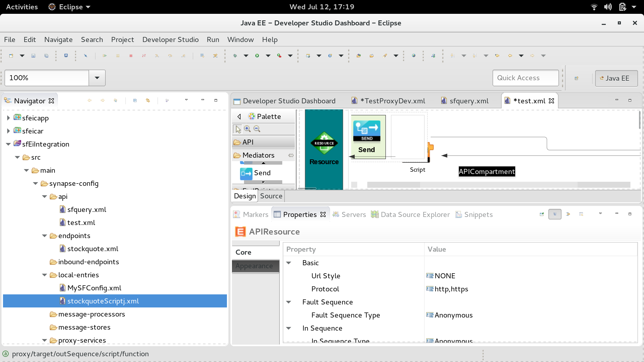Click the Terminate button in the toolbar
The height and width of the screenshot is (362, 644).
tap(131, 56)
